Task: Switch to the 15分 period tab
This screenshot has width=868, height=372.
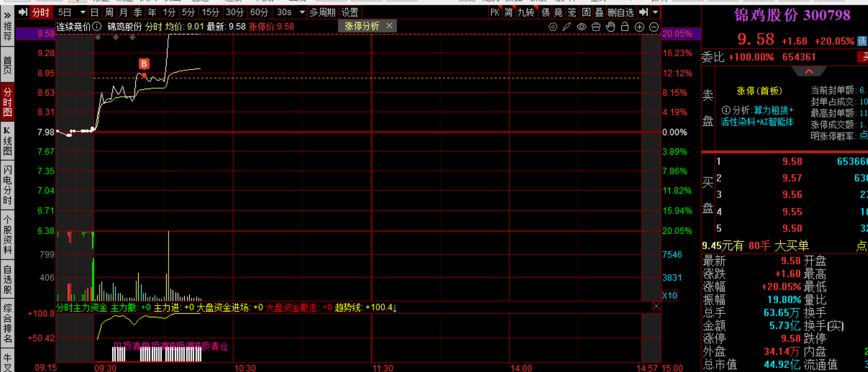Action: coord(210,12)
